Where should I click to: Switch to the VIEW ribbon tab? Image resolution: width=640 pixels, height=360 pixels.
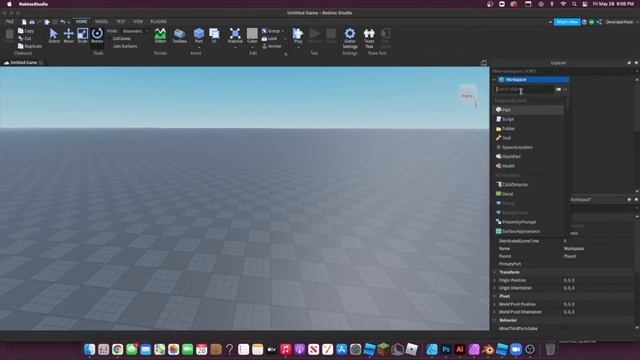point(138,22)
